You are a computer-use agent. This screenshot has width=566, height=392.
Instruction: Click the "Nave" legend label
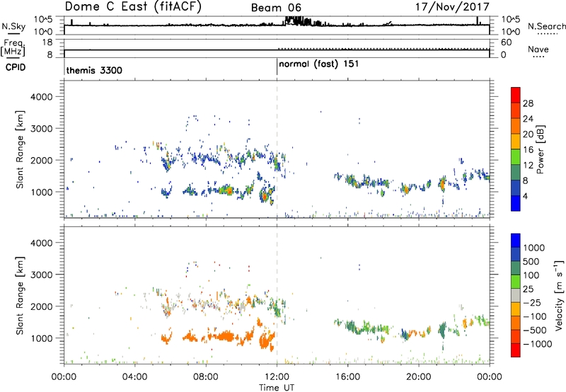538,50
